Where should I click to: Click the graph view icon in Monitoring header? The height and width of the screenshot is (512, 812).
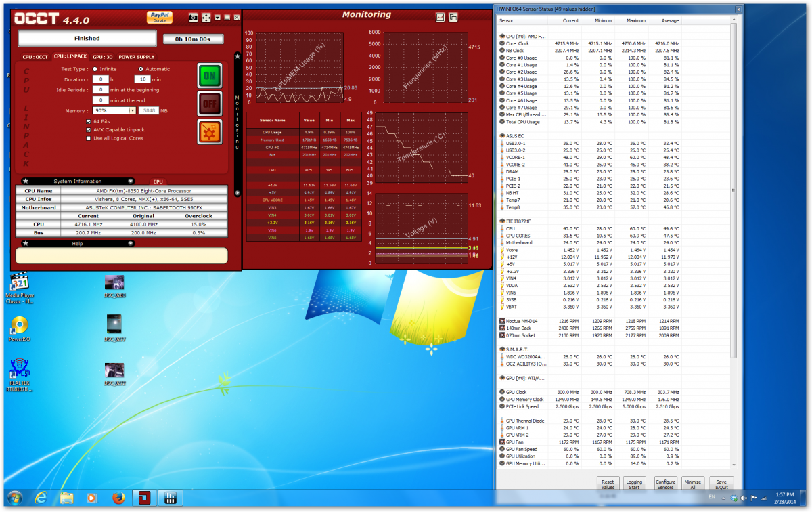440,17
